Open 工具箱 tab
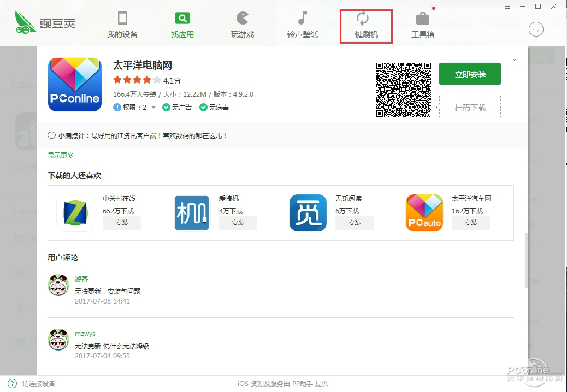567x392 pixels. pyautogui.click(x=422, y=25)
